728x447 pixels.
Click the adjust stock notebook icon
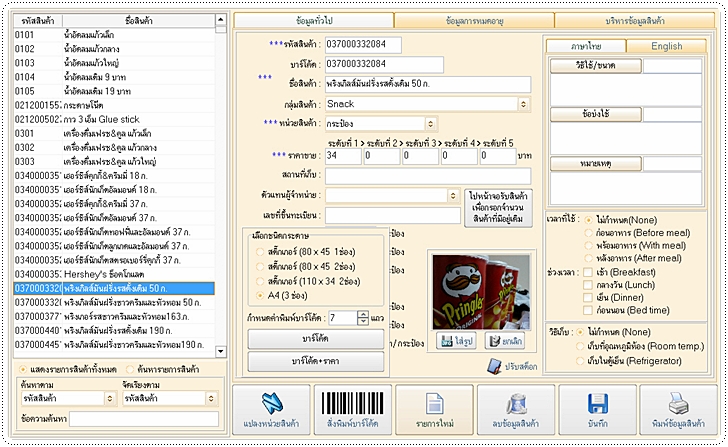[x=494, y=366]
